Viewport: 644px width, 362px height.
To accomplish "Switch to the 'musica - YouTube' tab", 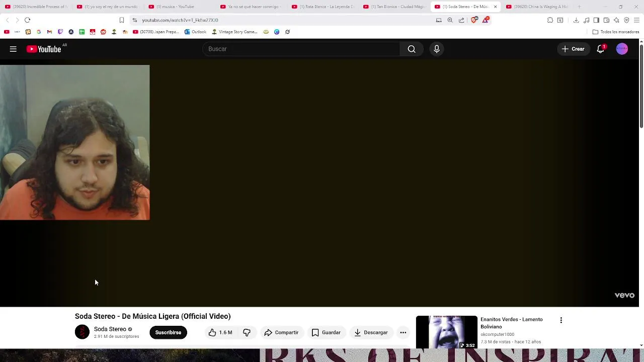I will 180,7.
